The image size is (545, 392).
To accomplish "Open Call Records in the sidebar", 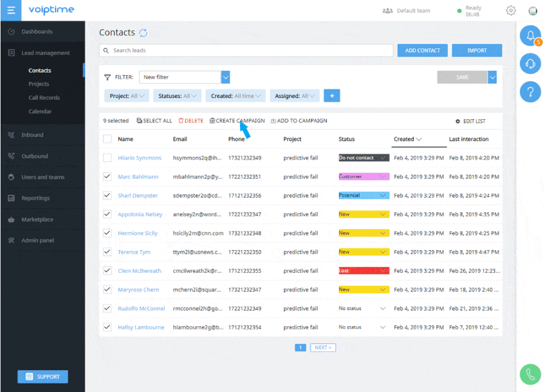I will (44, 98).
